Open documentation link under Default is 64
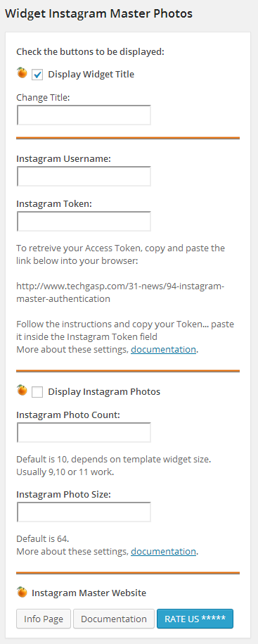This screenshot has height=644, width=258. pos(163,551)
